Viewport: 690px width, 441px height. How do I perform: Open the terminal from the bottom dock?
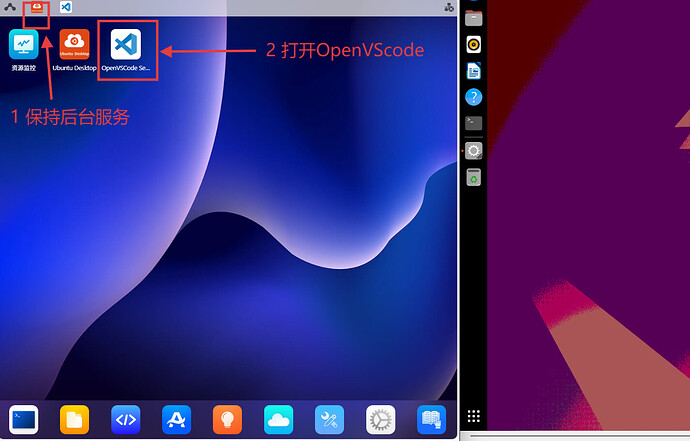[x=22, y=419]
